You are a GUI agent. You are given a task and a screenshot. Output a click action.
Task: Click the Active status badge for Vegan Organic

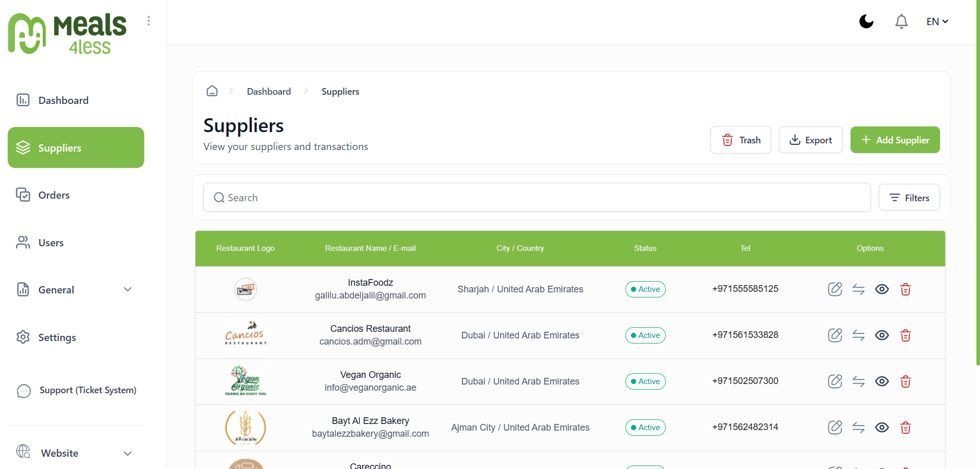645,381
